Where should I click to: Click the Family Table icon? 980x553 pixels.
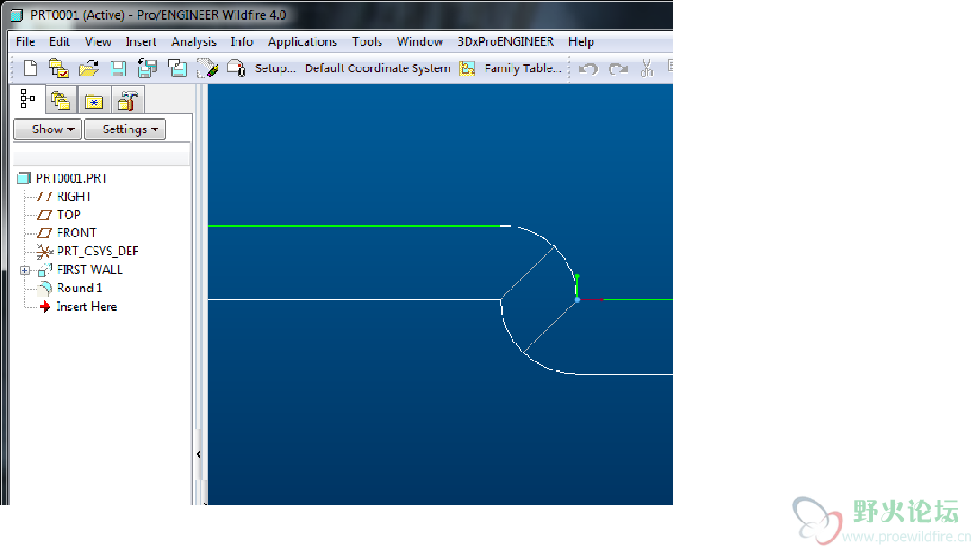click(467, 68)
